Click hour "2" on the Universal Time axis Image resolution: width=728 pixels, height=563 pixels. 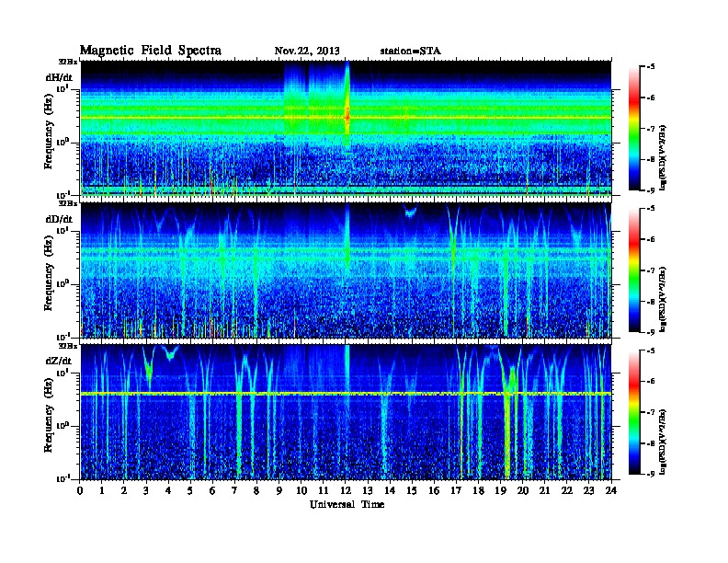124,491
